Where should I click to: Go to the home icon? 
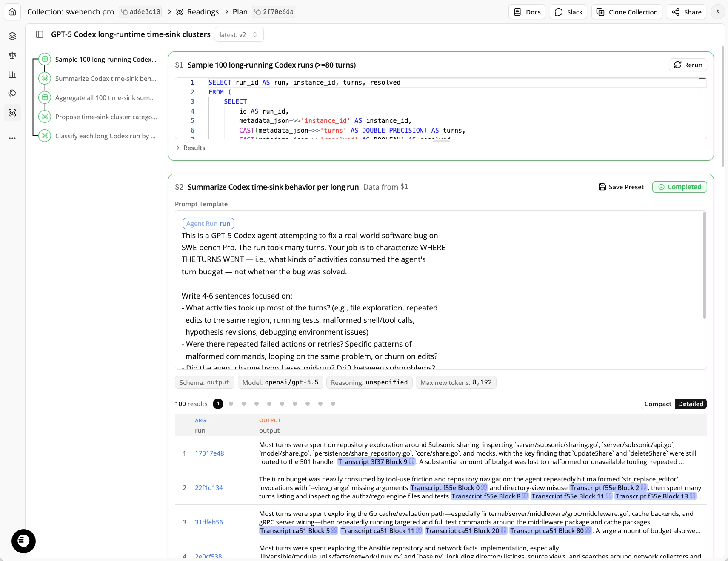tap(12, 12)
